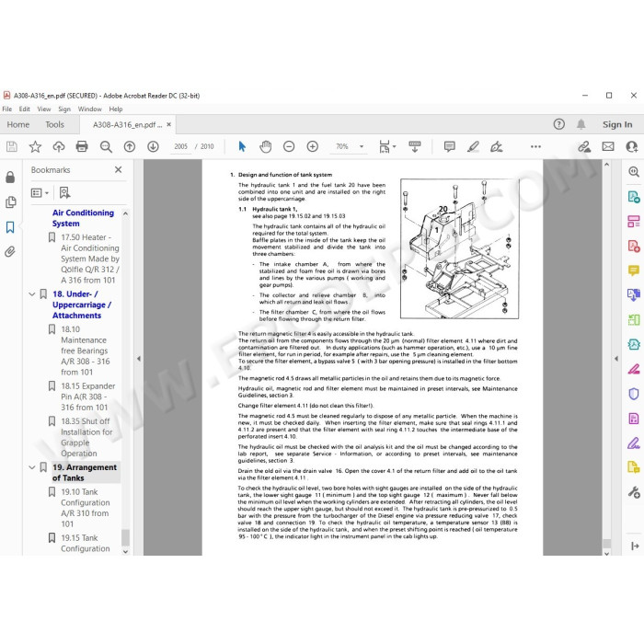
Task: Expand right pane with bottom arrow
Action: tap(635, 546)
